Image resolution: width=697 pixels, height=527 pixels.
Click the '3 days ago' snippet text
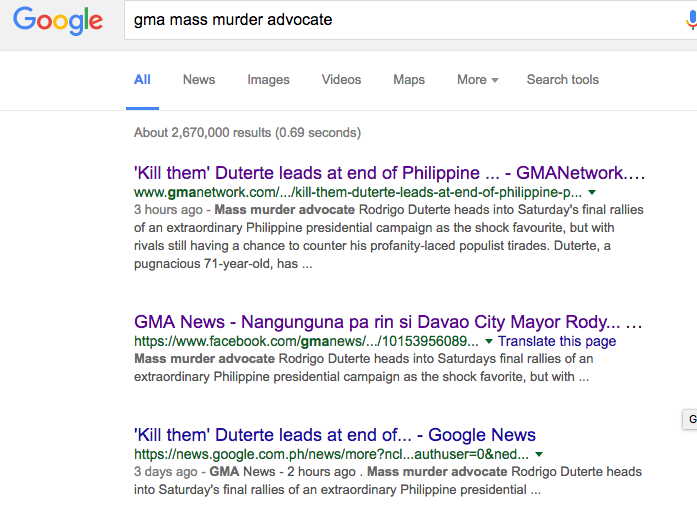point(165,471)
